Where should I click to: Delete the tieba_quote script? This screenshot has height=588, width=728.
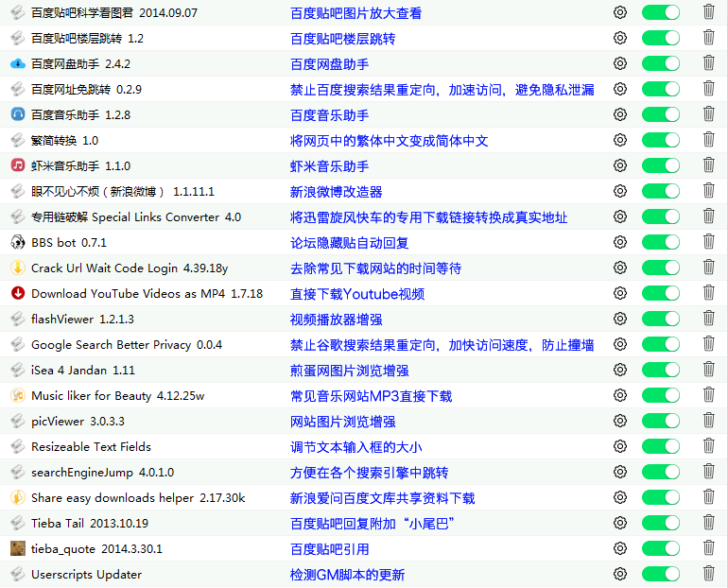pos(708,547)
